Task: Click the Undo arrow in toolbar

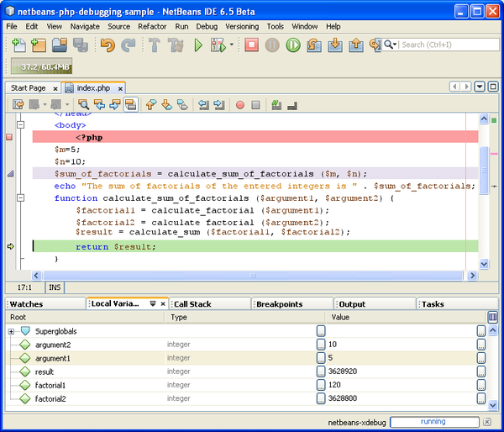Action: pos(107,45)
